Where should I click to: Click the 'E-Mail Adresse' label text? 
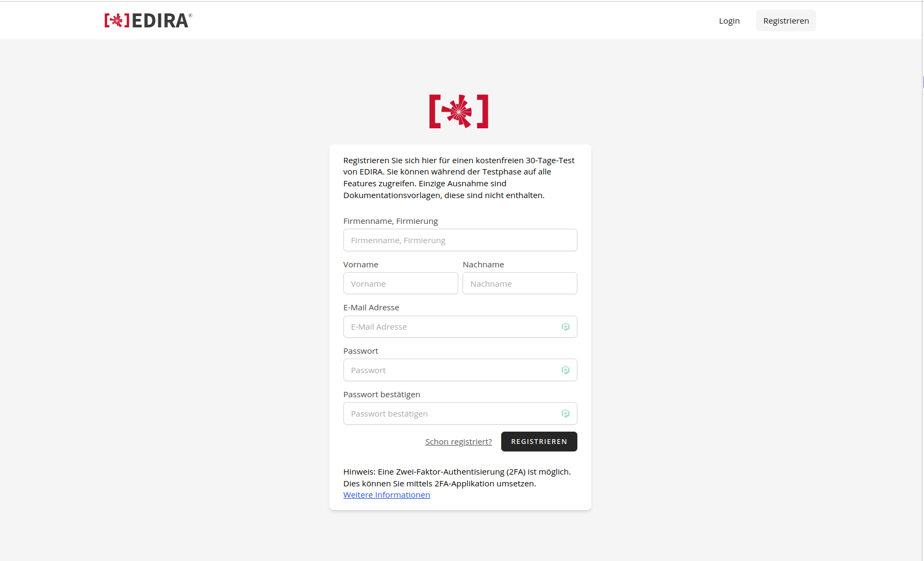371,308
